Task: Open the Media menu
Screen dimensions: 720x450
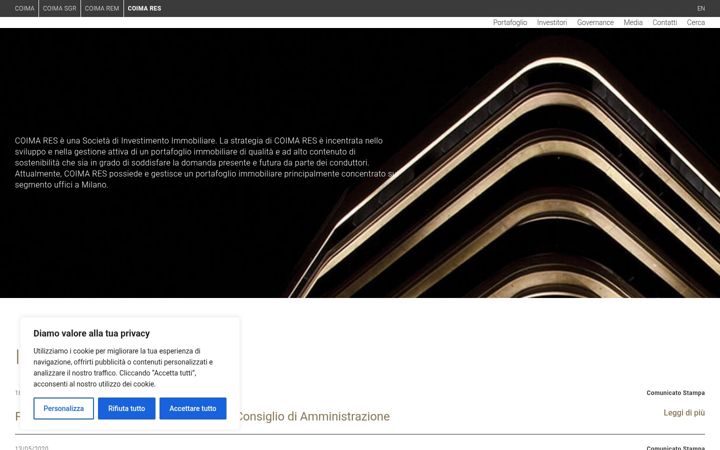Action: pos(633,22)
